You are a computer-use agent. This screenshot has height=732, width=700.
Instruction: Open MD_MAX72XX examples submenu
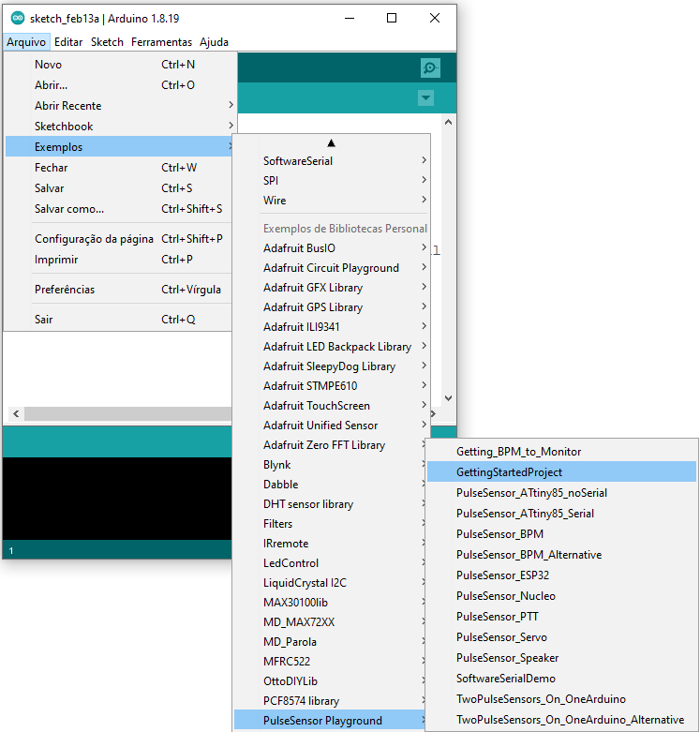(330, 621)
